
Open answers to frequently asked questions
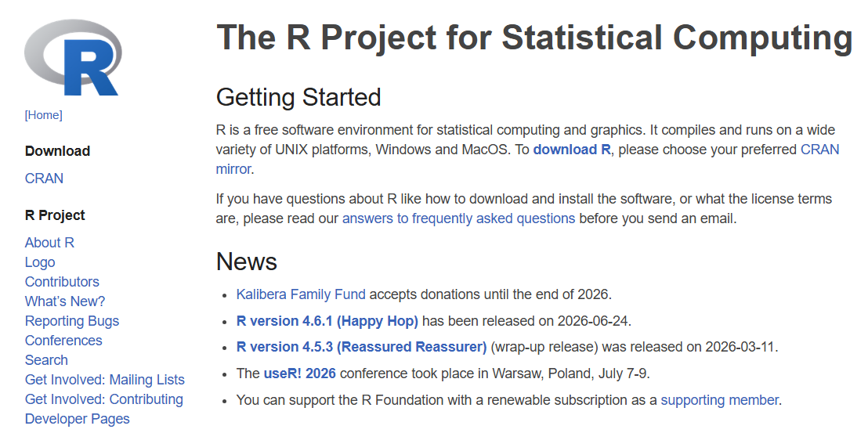pyautogui.click(x=458, y=218)
